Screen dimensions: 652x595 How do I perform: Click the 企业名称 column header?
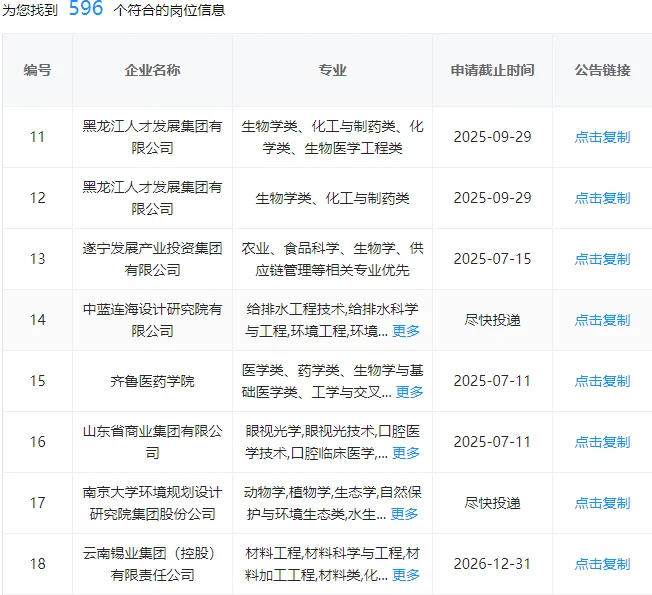coord(152,70)
